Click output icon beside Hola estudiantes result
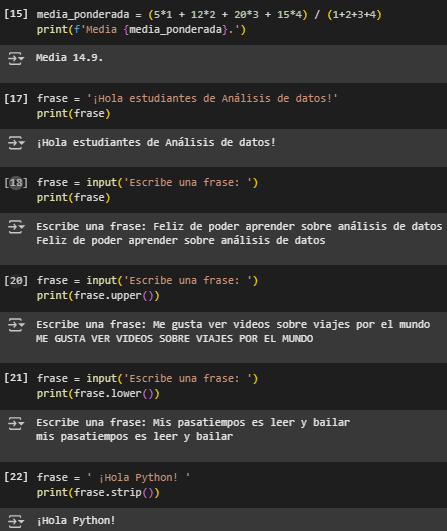This screenshot has height=531, width=447. pyautogui.click(x=16, y=143)
